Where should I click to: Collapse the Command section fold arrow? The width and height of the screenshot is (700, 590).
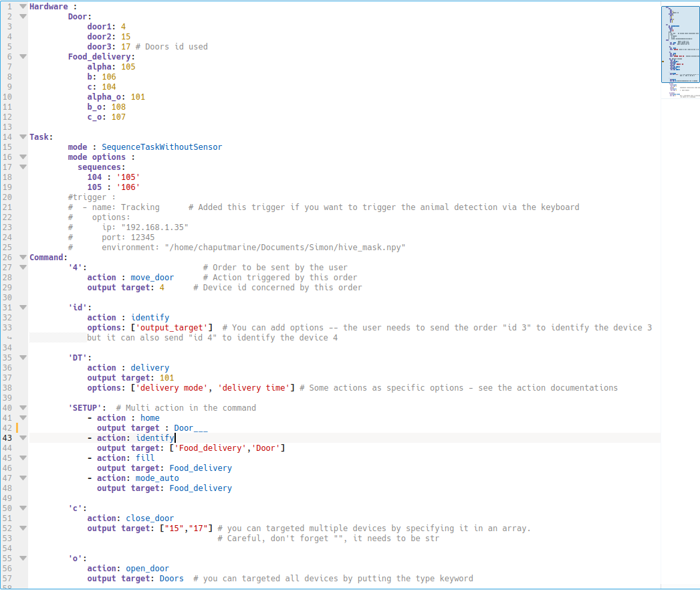(23, 258)
